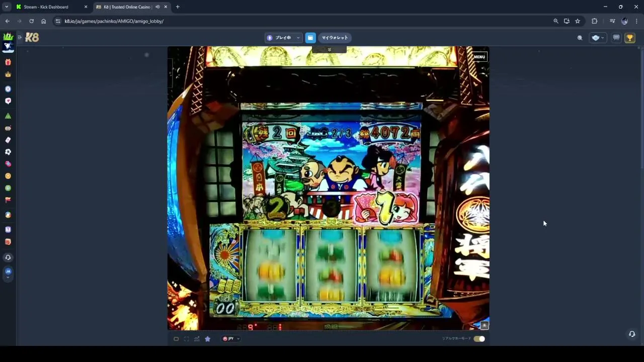Expand the user avatar dropdown in header

[598, 38]
